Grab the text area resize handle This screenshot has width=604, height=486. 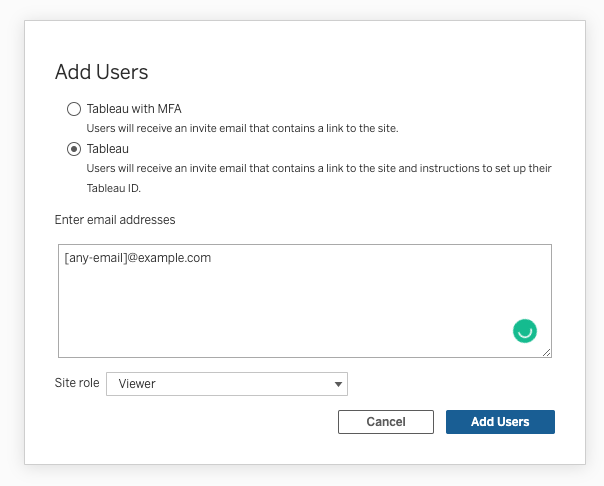click(546, 352)
